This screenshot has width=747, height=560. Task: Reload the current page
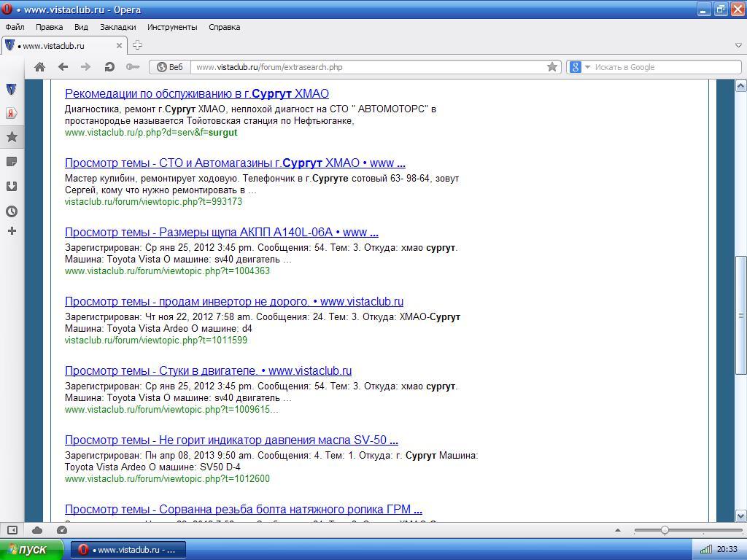[109, 67]
